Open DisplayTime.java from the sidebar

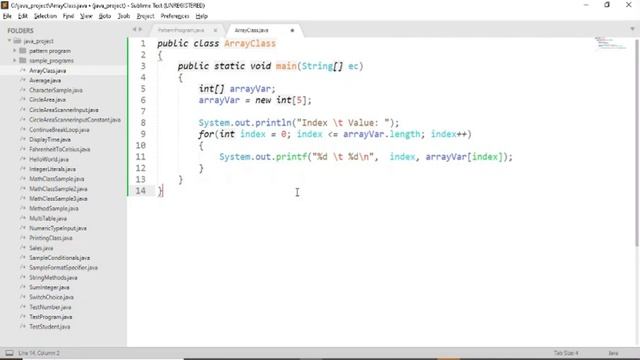click(x=50, y=140)
